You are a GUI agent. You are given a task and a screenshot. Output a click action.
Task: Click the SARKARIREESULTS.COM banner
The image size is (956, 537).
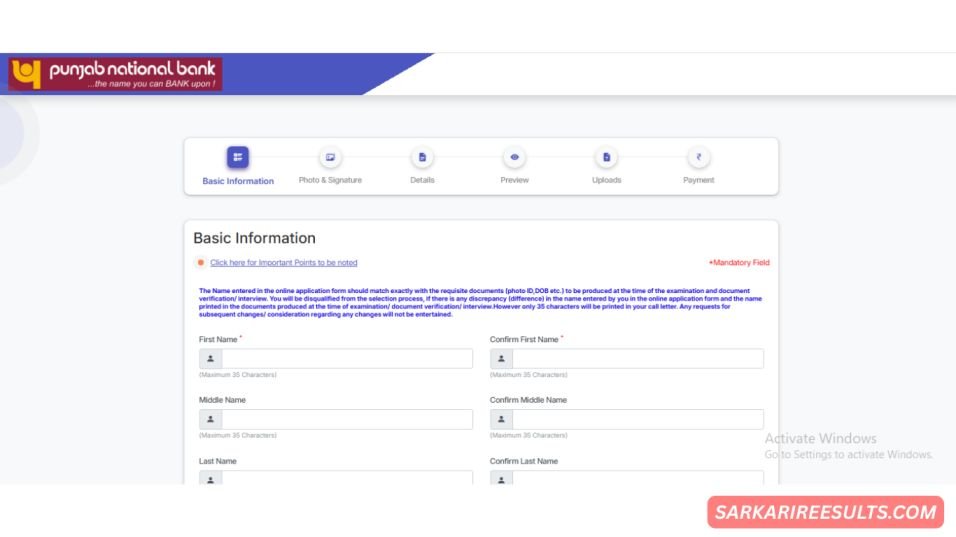click(x=825, y=513)
